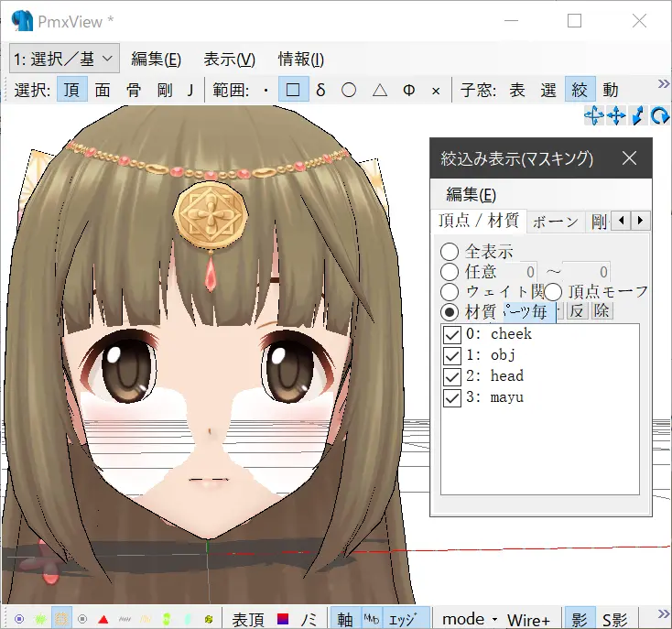Uncheck the 0: cheek material
This screenshot has height=629, width=672.
coord(452,334)
